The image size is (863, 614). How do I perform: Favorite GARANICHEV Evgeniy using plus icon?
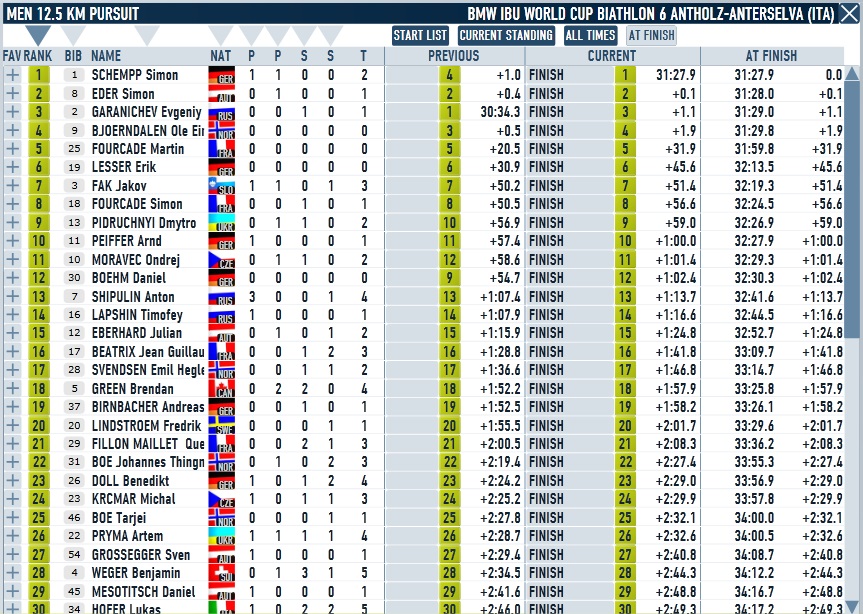12,112
